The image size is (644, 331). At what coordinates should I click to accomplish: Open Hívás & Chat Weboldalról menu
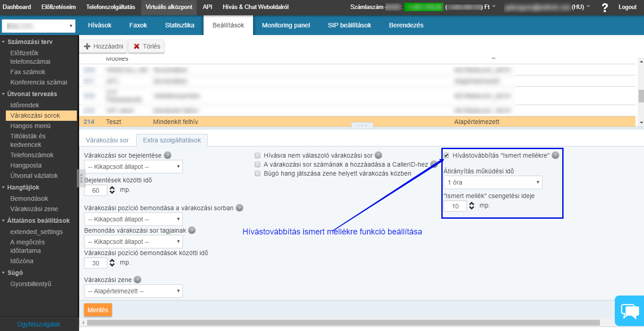click(x=256, y=7)
